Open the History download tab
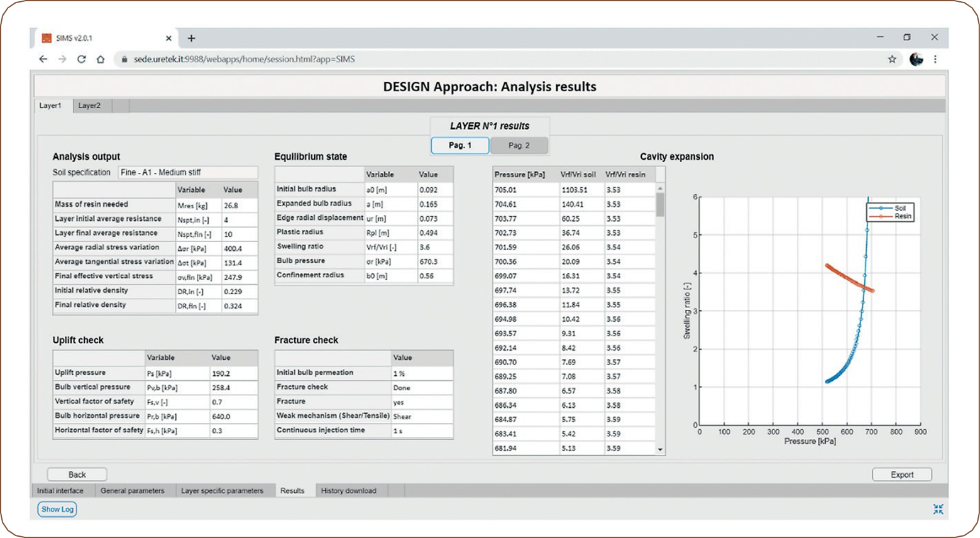Image resolution: width=980 pixels, height=538 pixels. tap(348, 491)
